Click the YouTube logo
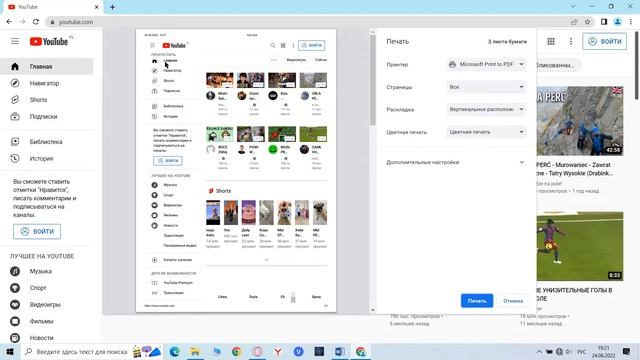The width and height of the screenshot is (640, 360). click(x=49, y=41)
